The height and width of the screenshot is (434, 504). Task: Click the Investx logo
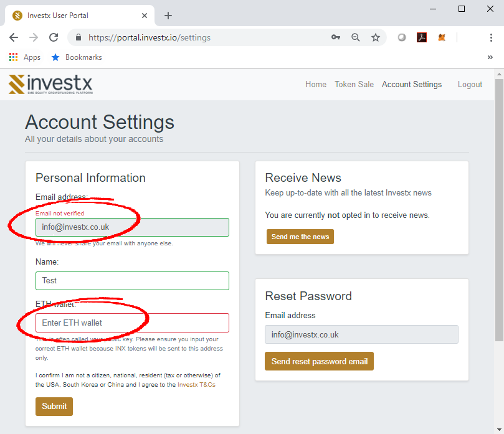(50, 84)
